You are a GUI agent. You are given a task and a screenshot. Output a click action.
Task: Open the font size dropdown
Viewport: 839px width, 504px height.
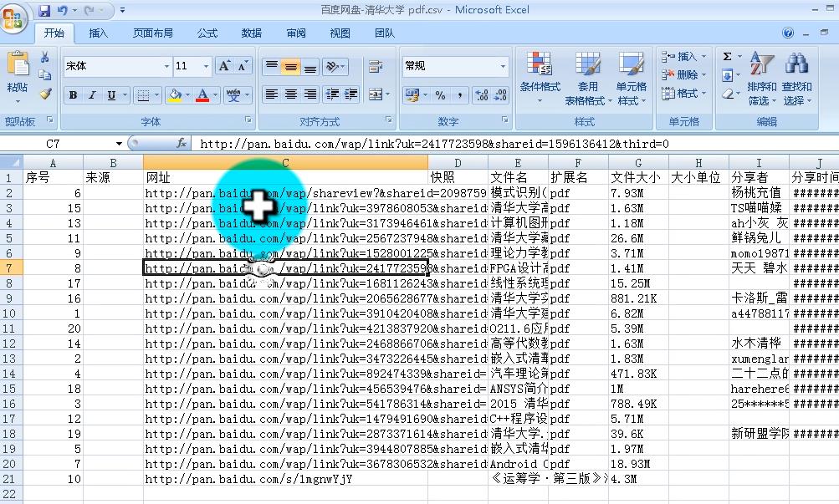pyautogui.click(x=206, y=66)
